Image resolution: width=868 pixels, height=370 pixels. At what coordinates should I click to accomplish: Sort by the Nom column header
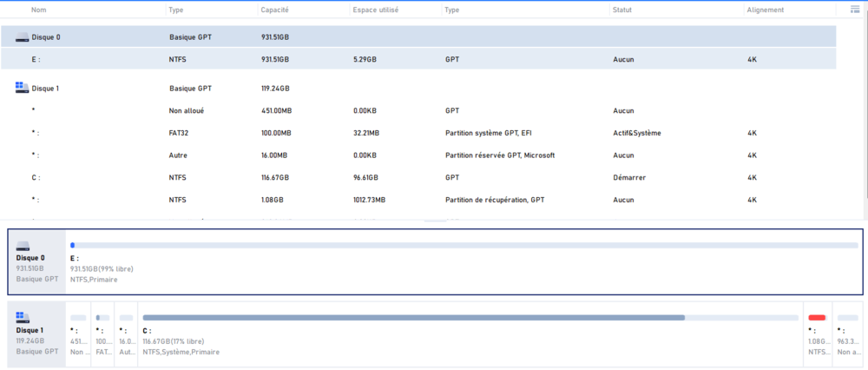[x=39, y=10]
